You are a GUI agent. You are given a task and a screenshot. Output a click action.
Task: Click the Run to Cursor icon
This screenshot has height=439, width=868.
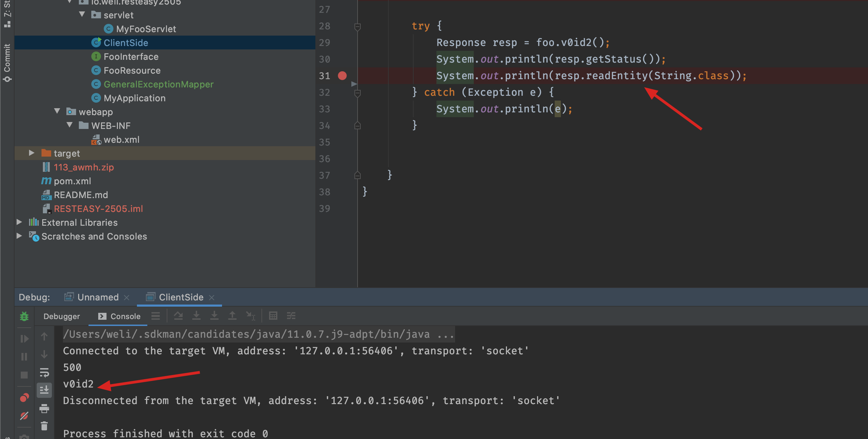point(250,316)
